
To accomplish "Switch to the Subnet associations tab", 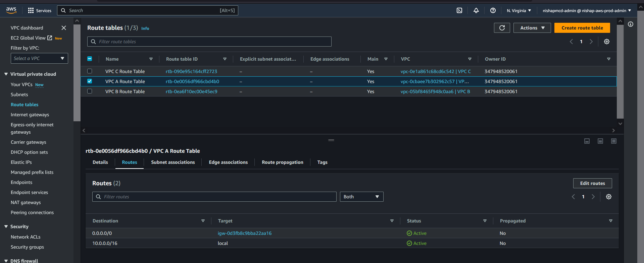I will tap(173, 162).
